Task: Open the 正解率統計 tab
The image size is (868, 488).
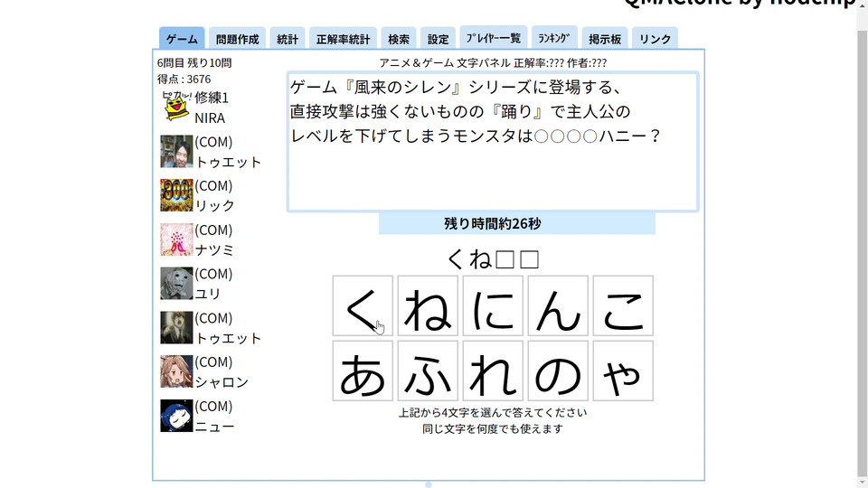Action: pyautogui.click(x=343, y=39)
